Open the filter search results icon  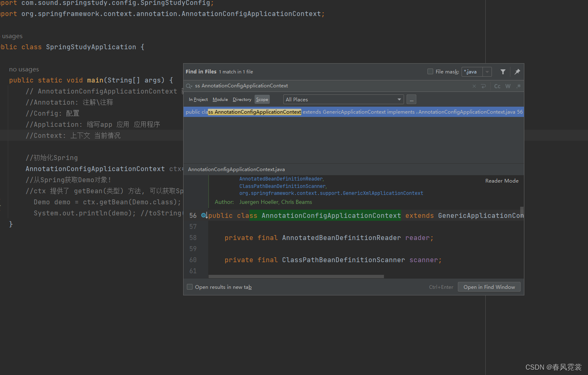point(503,72)
